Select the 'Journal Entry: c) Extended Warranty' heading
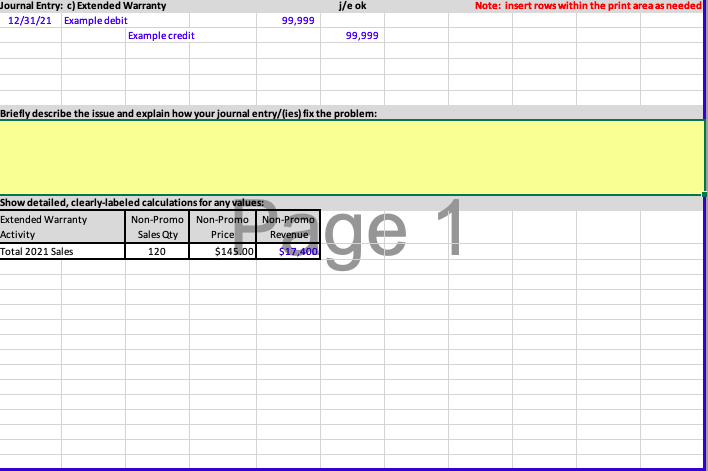The width and height of the screenshot is (708, 471). pos(83,6)
